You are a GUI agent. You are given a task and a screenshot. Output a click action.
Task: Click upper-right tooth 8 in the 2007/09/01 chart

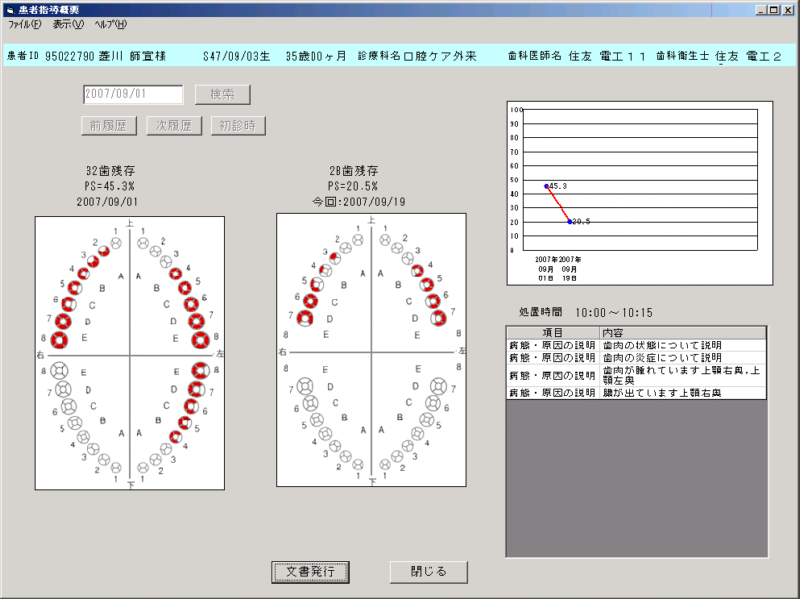coord(59,340)
